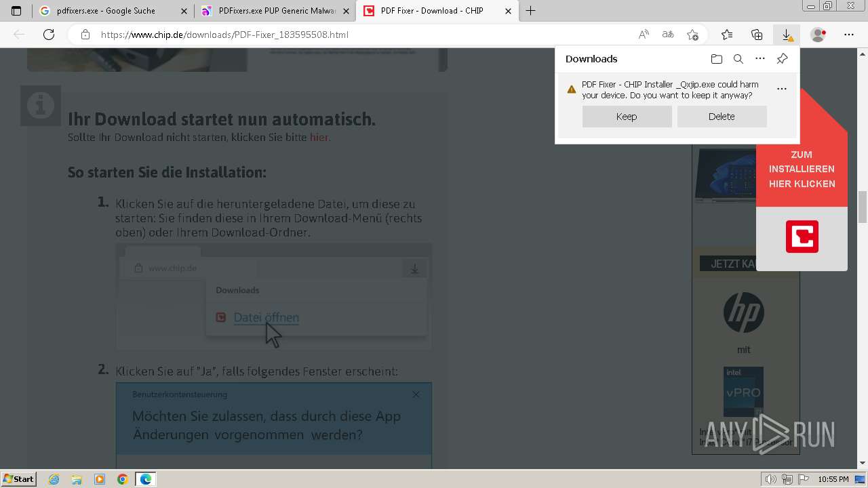Switch to PDFixers.exe PUP Generic Malware tab
This screenshot has width=868, height=488.
coord(274,11)
